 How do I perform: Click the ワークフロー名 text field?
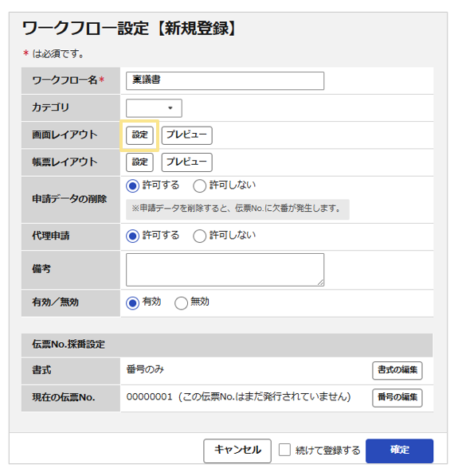click(x=225, y=80)
